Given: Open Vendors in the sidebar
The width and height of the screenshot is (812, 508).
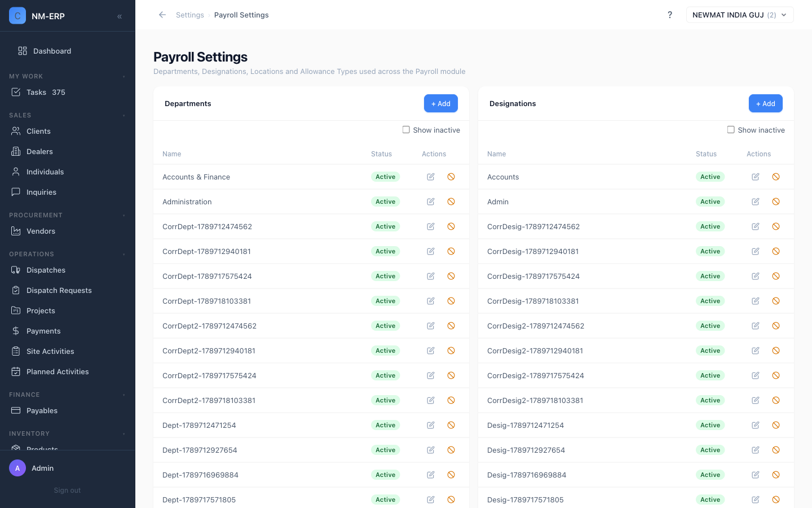Looking at the screenshot, I should (x=68, y=231).
